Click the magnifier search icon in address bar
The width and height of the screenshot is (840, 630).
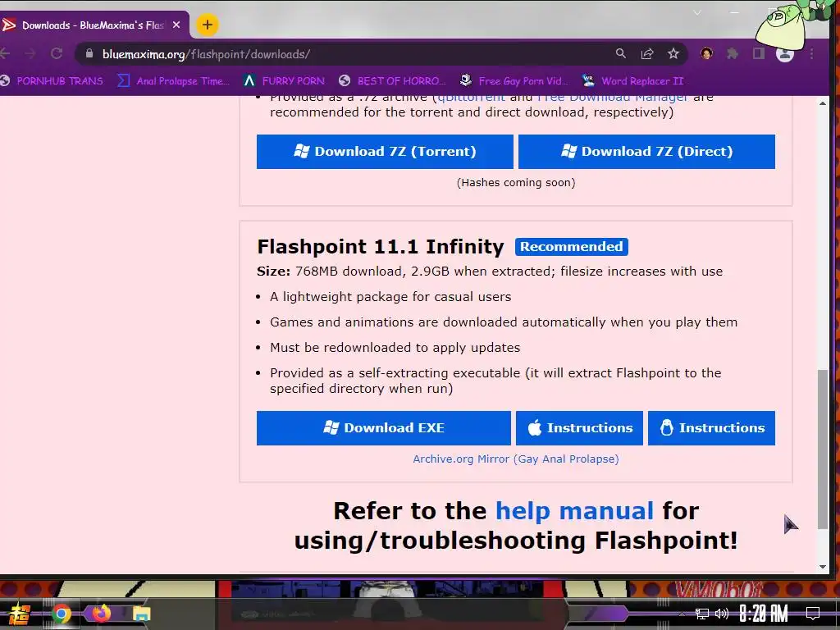coord(621,53)
